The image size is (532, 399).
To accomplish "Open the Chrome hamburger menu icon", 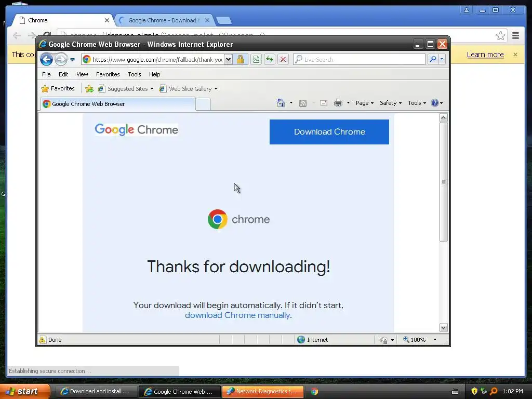I will (x=516, y=36).
